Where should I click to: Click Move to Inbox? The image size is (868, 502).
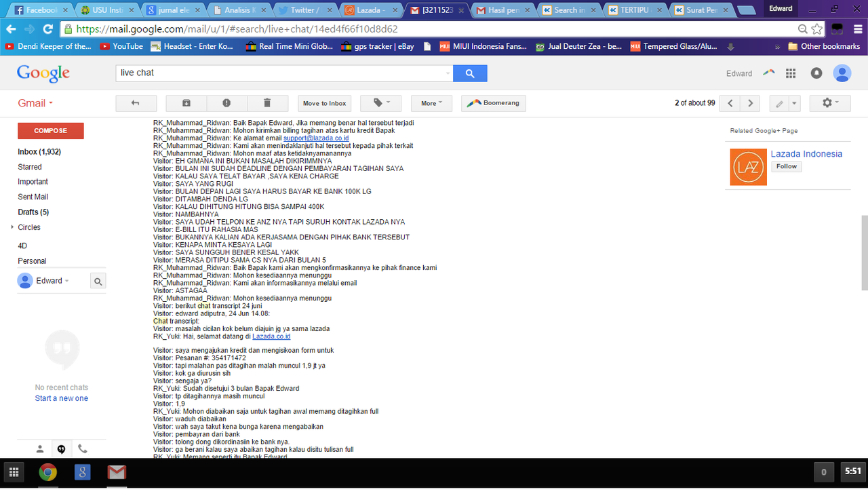coord(324,103)
